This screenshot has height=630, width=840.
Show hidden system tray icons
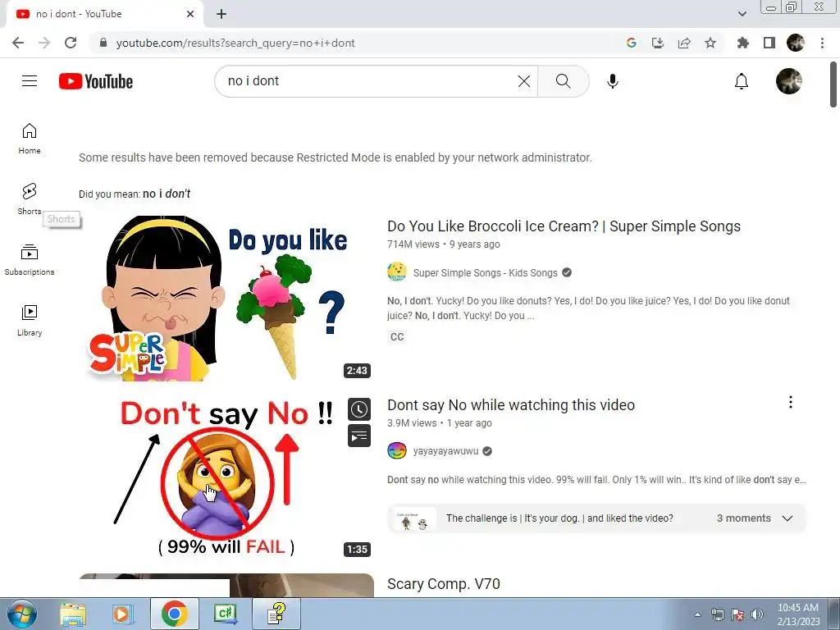[697, 614]
